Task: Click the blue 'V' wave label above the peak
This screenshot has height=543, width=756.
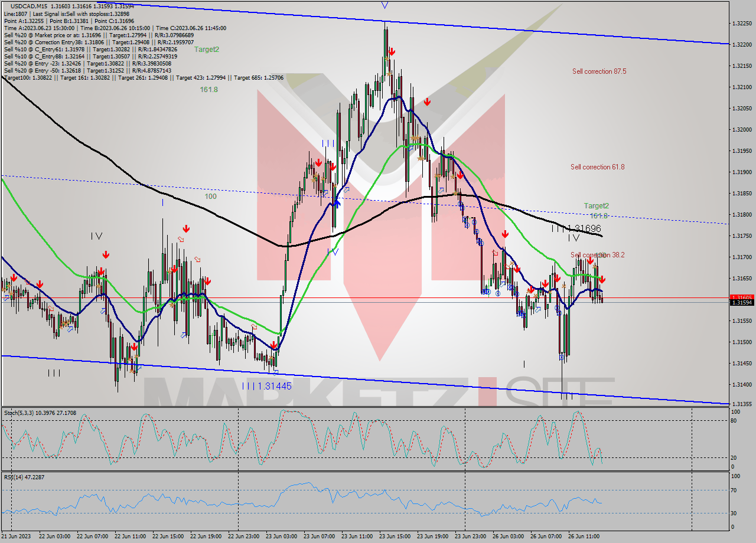Action: (x=384, y=5)
